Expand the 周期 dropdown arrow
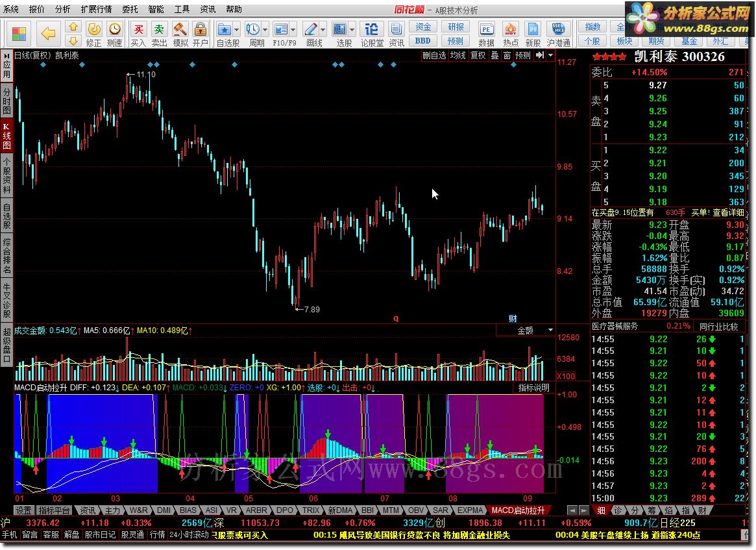 point(265,30)
